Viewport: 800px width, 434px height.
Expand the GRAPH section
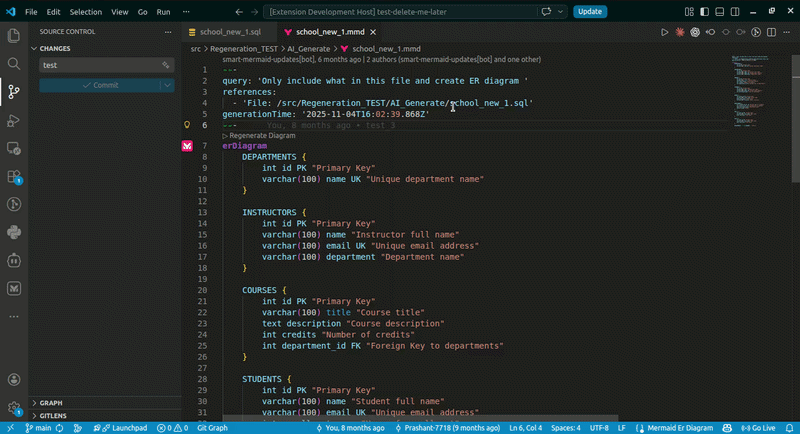pos(51,403)
